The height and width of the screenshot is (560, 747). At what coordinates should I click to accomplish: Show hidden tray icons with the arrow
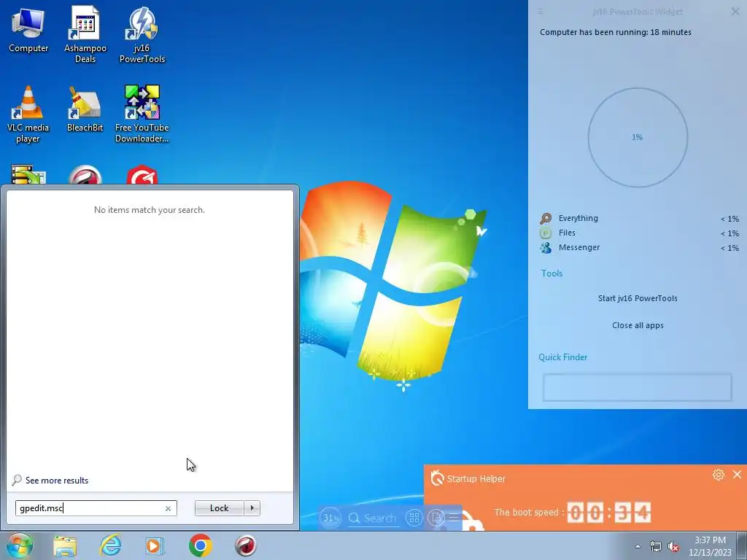(638, 546)
